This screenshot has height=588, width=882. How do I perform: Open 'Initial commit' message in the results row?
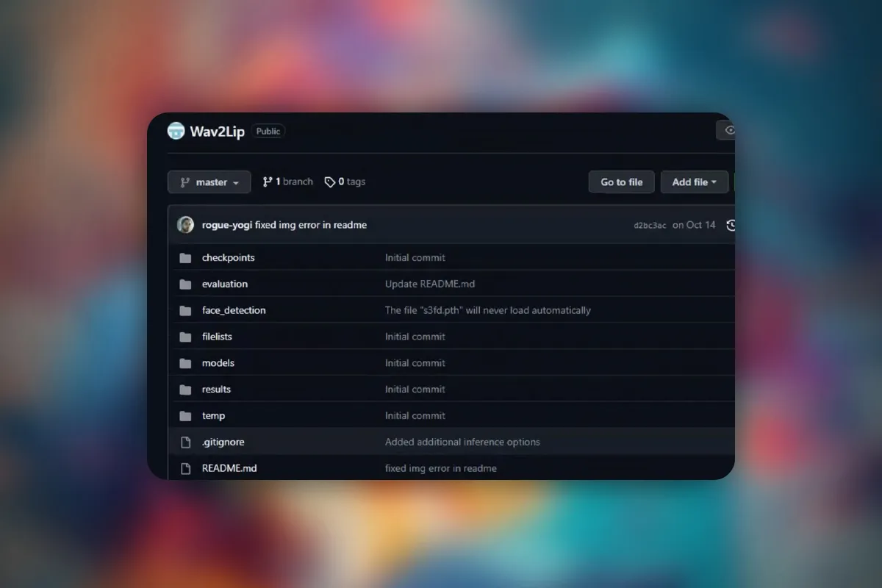tap(415, 390)
